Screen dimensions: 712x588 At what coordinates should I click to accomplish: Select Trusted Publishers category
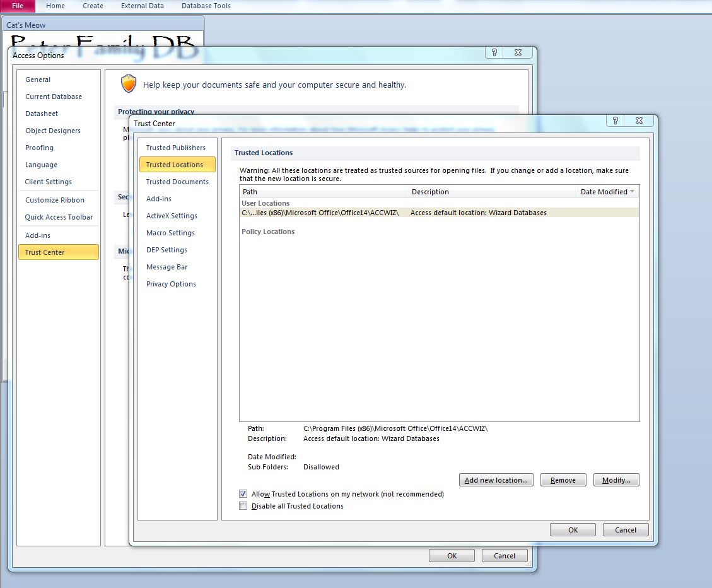175,148
